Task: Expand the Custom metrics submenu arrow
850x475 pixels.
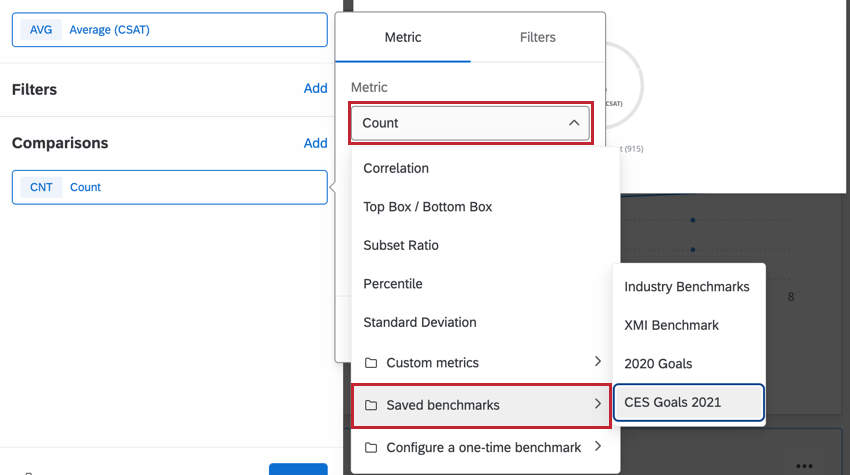Action: click(x=598, y=362)
